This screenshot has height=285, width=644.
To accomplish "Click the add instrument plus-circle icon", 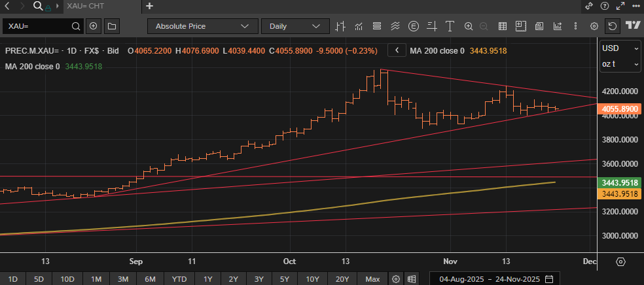I will tap(93, 26).
